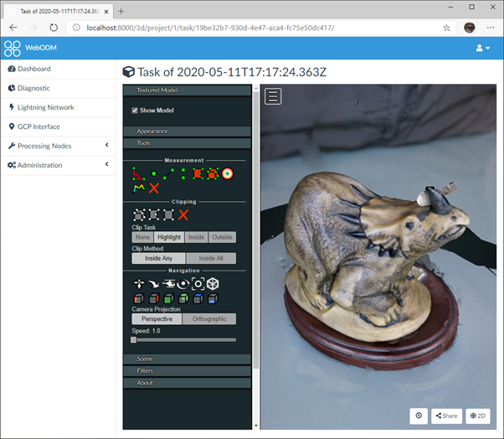The image size is (504, 439).
Task: Select the circle measurement tool
Action: [226, 174]
